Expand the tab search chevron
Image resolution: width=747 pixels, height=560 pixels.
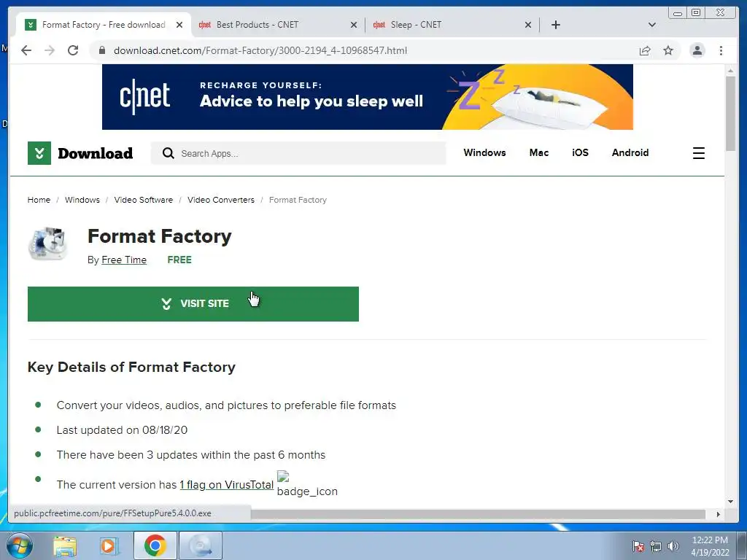pyautogui.click(x=652, y=25)
